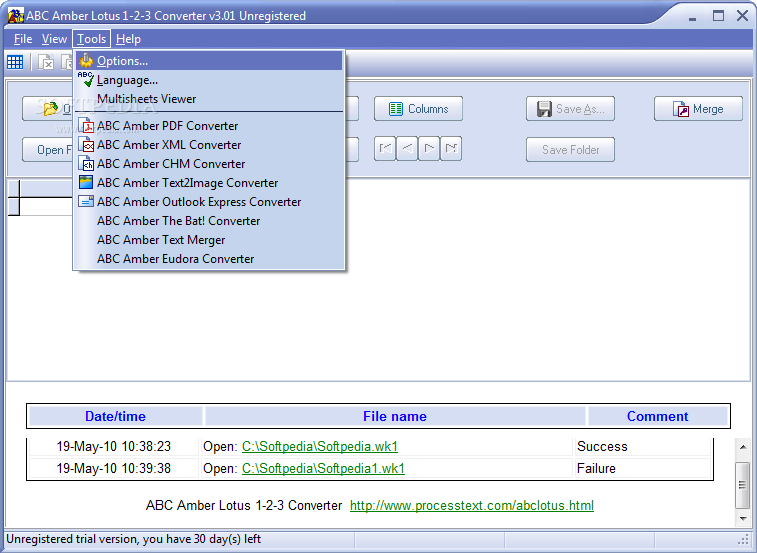The width and height of the screenshot is (757, 553).
Task: Click the Save Folder button
Action: pyautogui.click(x=570, y=150)
